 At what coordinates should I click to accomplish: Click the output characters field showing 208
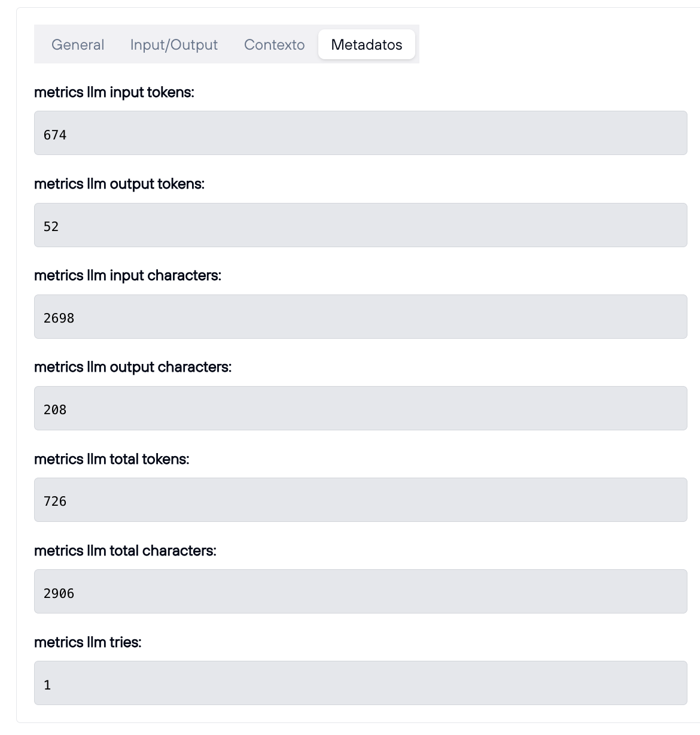360,408
